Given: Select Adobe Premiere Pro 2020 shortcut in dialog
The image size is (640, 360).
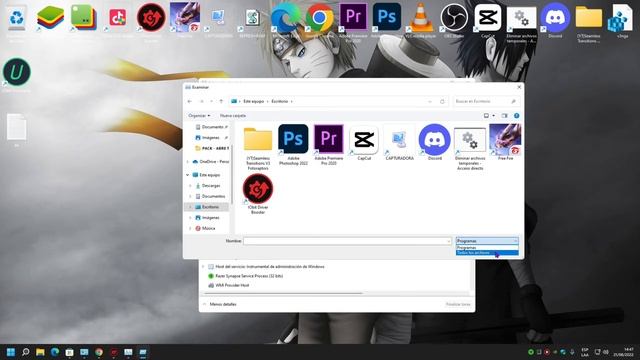Looking at the screenshot, I should (329, 145).
